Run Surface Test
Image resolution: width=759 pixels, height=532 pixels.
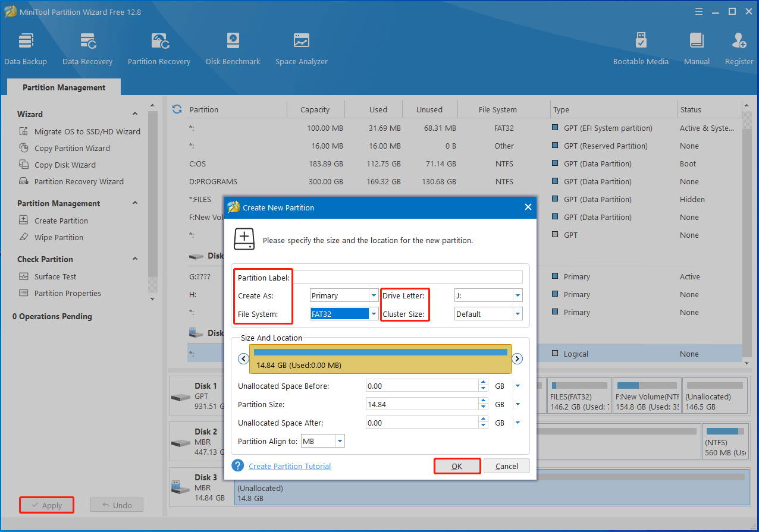[55, 276]
